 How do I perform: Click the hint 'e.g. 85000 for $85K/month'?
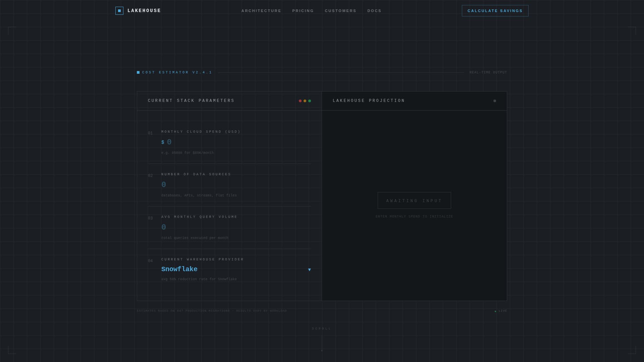point(187,153)
